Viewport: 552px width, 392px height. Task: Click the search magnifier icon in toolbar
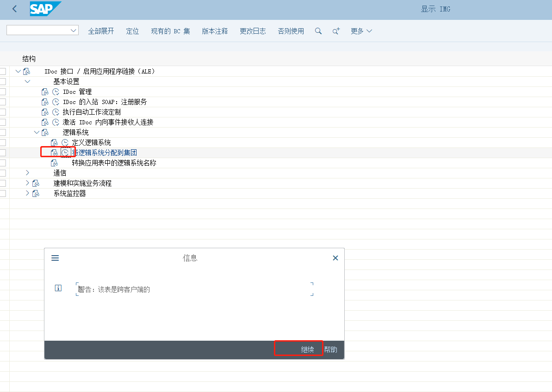(x=318, y=31)
